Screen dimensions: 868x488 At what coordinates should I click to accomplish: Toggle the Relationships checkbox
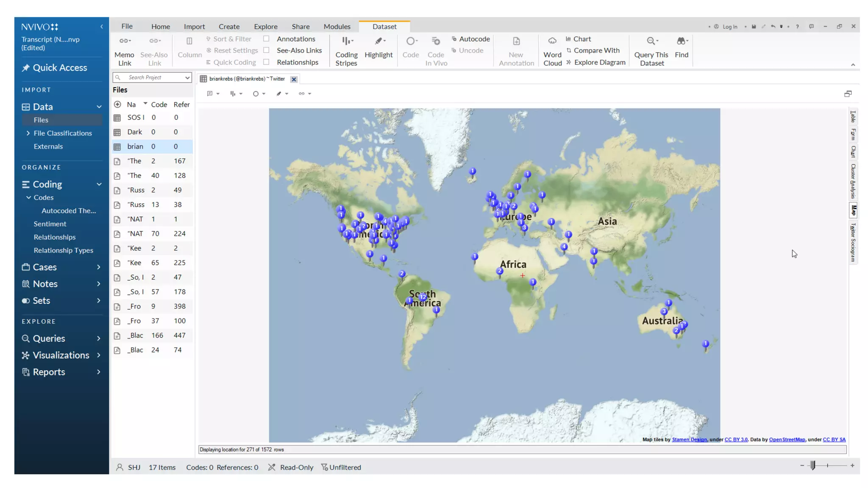pos(267,62)
